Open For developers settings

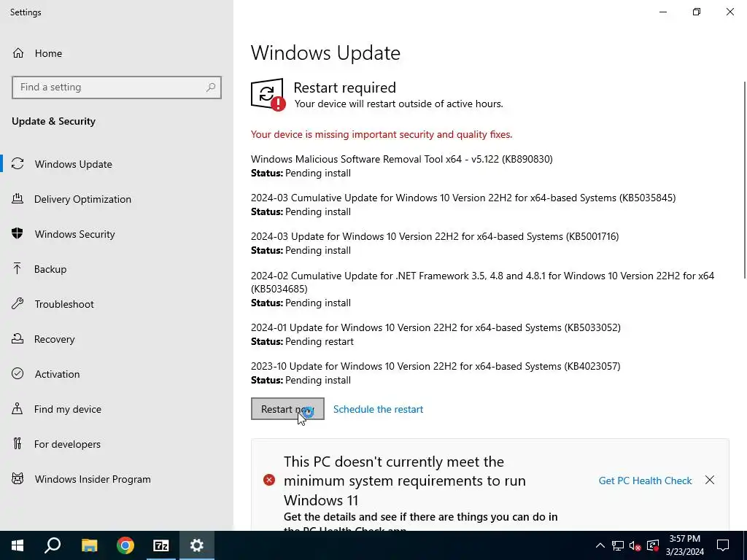click(x=117, y=444)
